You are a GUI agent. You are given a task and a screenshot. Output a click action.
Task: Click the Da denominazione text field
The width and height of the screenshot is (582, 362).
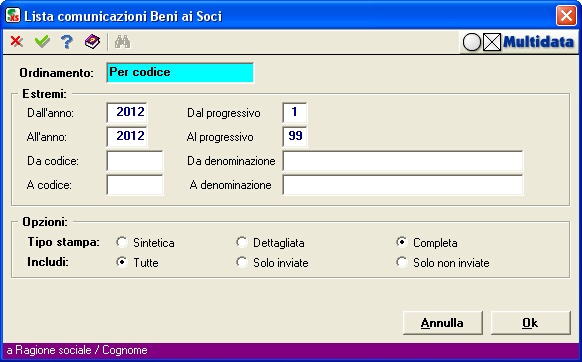(403, 161)
